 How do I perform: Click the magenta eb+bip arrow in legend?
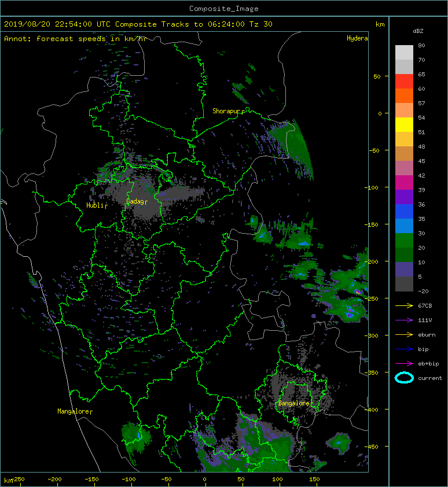pos(404,364)
